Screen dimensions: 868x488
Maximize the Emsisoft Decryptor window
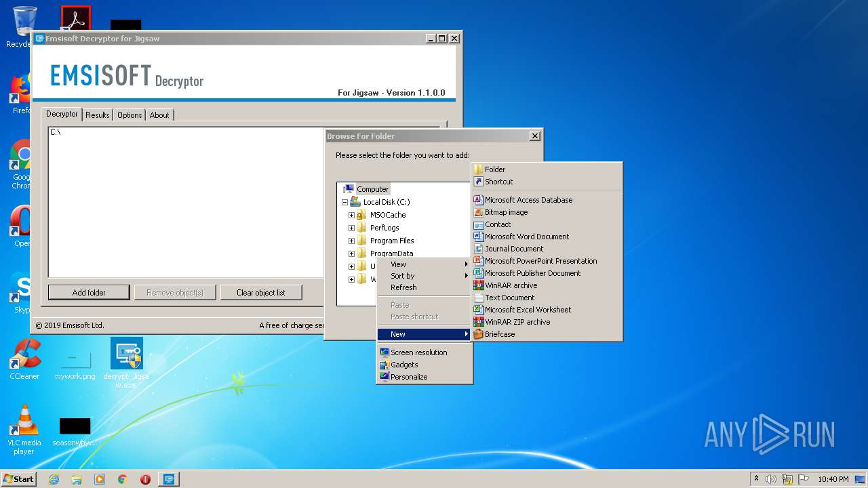(x=442, y=39)
